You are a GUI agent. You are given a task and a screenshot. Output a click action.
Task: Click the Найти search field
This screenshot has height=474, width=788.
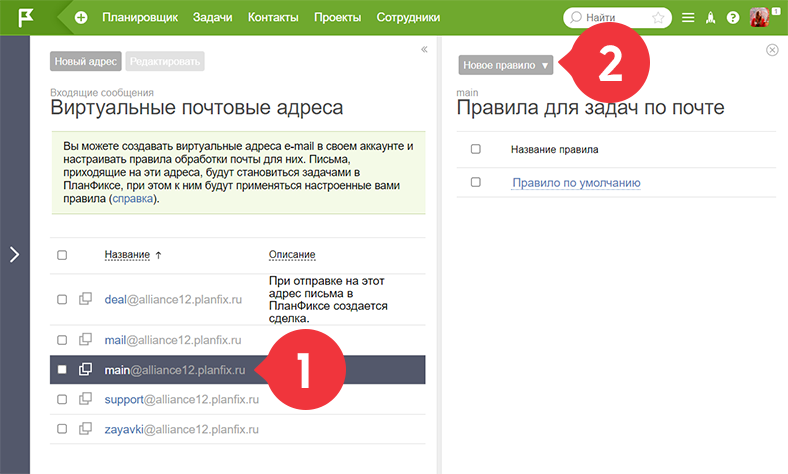pyautogui.click(x=618, y=18)
